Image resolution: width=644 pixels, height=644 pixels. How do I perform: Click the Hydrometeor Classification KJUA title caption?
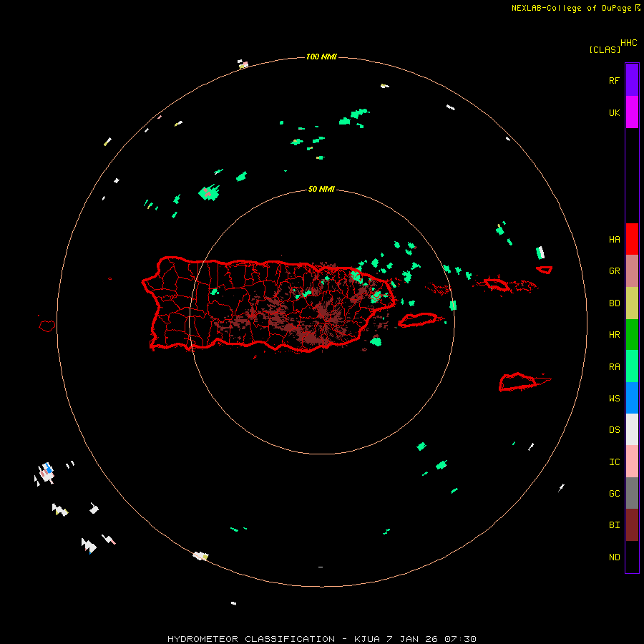(x=322, y=639)
